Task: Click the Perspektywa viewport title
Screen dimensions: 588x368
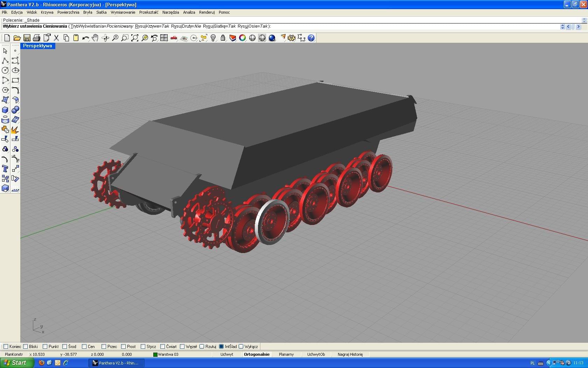Action: 37,46
